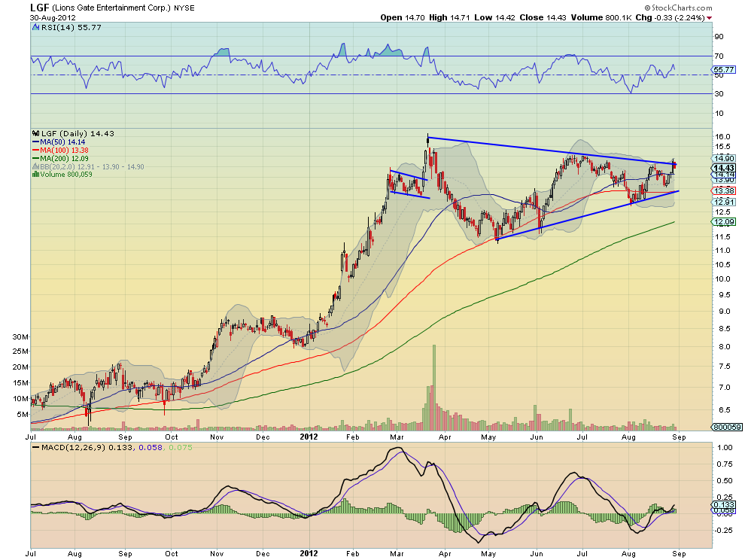Click the tall March volume spike bar
The image size is (745, 560).
[x=433, y=385]
